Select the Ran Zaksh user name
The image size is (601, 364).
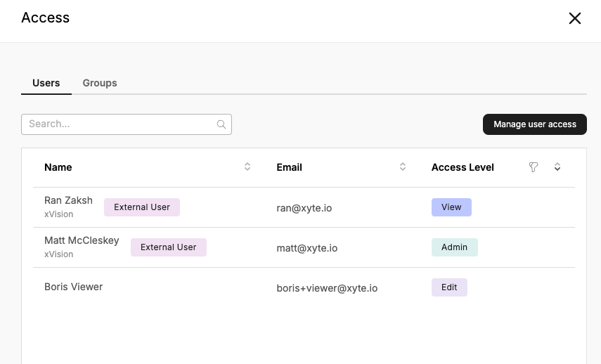point(69,200)
